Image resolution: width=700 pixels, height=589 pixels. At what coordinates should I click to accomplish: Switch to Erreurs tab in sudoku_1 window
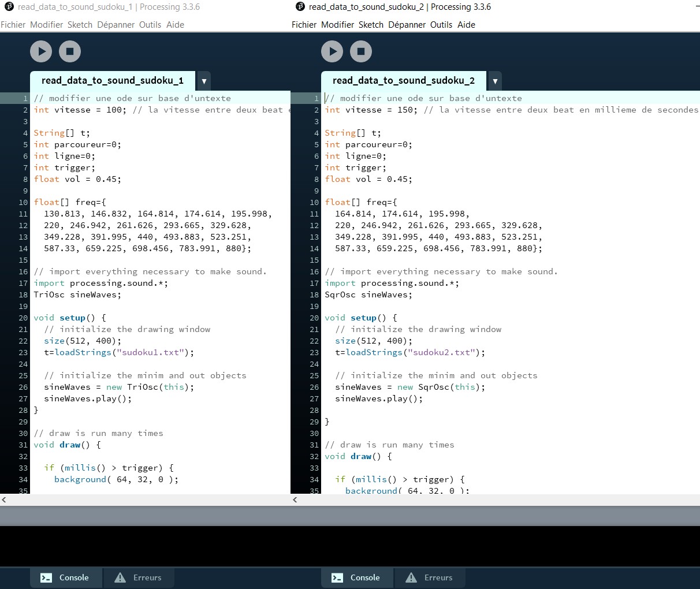click(x=139, y=577)
